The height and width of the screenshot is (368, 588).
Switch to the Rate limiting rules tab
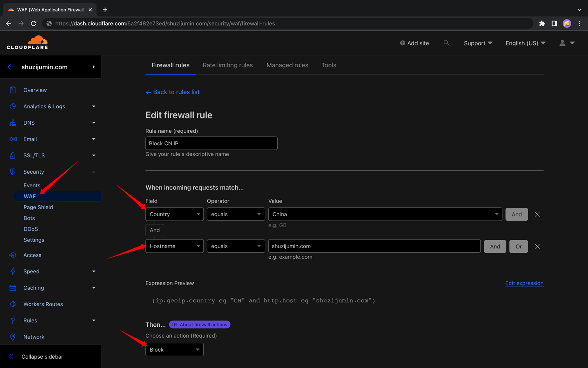click(x=228, y=65)
